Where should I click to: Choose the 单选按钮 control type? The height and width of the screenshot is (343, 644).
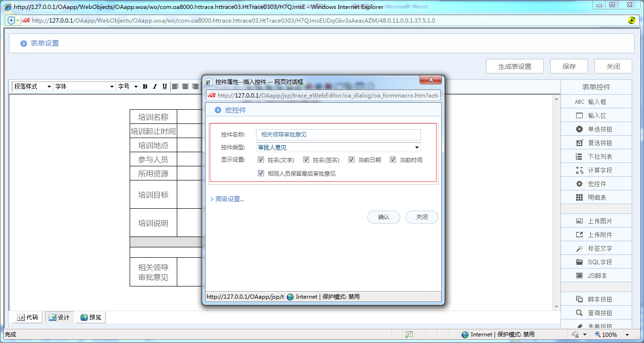click(596, 129)
